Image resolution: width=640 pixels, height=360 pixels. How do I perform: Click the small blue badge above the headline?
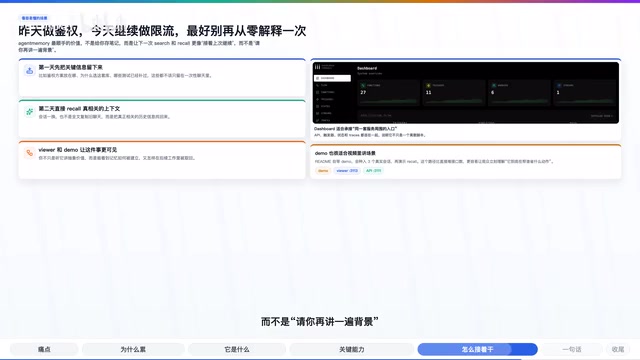[x=34, y=18]
